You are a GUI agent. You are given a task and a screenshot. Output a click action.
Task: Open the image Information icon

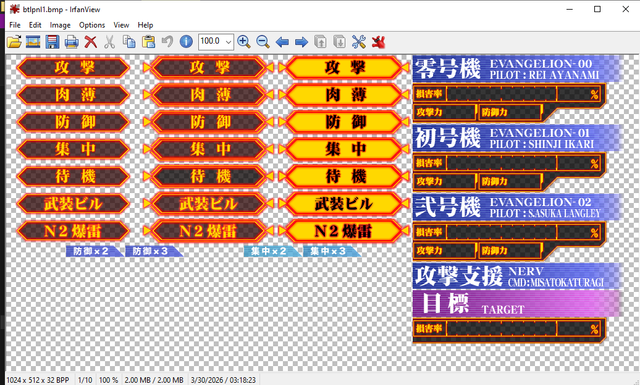click(186, 42)
